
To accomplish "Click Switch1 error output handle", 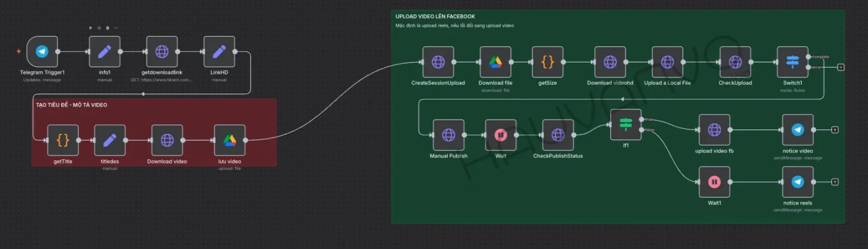I will click(808, 67).
